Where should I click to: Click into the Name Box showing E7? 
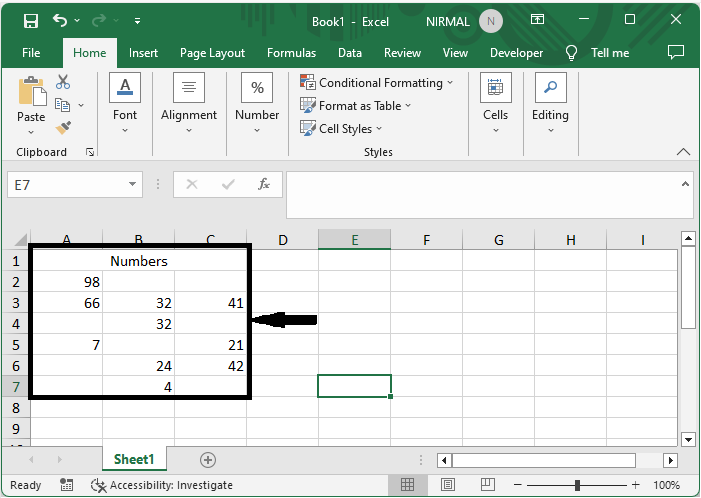click(x=67, y=185)
